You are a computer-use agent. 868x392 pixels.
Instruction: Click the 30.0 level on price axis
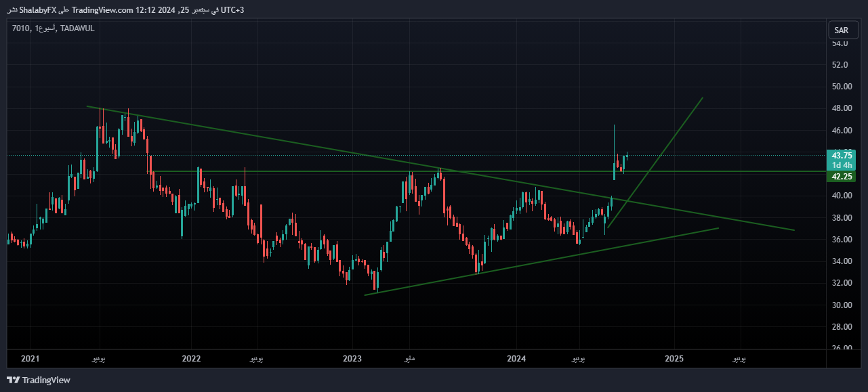[x=840, y=305]
